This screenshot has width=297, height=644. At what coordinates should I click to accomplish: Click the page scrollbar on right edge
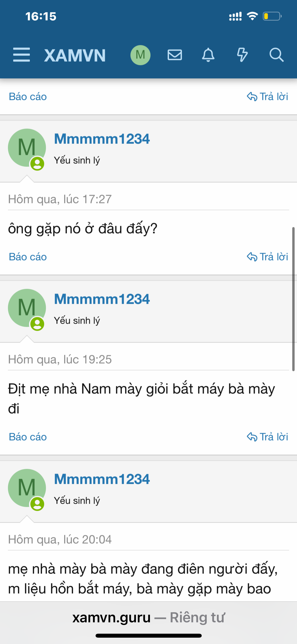pyautogui.click(x=293, y=299)
